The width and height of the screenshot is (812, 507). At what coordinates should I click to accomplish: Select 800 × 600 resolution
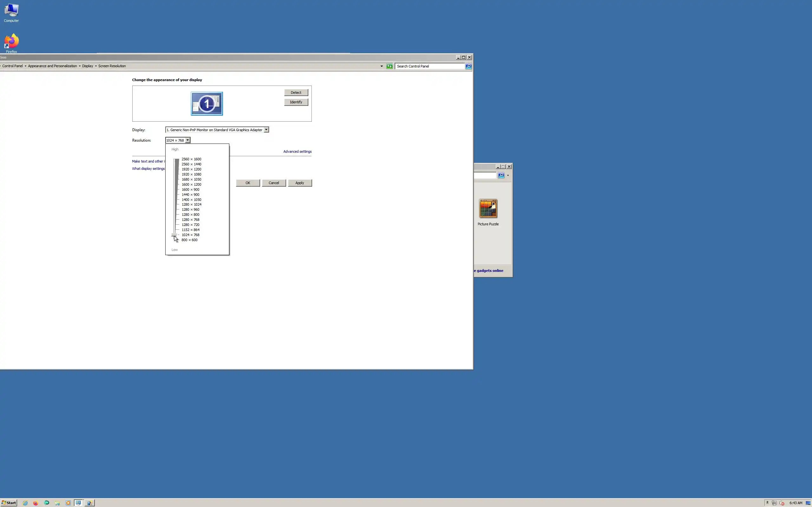pos(189,240)
